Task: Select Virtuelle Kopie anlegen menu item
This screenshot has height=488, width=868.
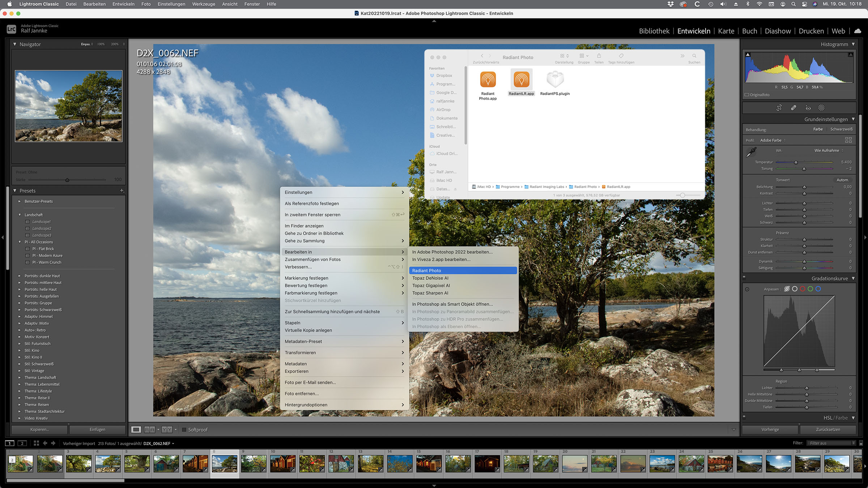Action: click(x=344, y=330)
